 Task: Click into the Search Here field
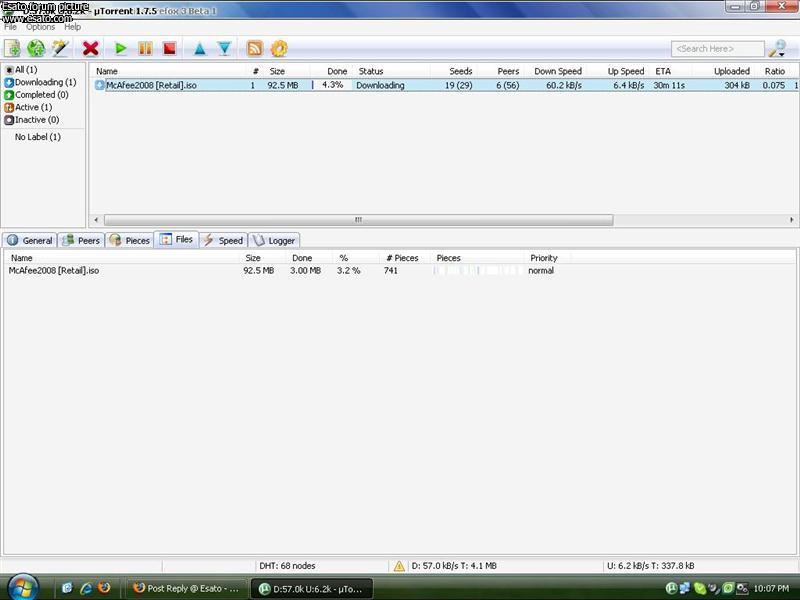pos(717,49)
